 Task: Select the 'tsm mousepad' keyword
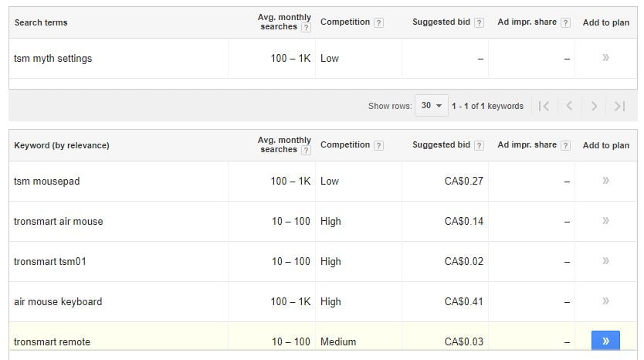click(47, 182)
